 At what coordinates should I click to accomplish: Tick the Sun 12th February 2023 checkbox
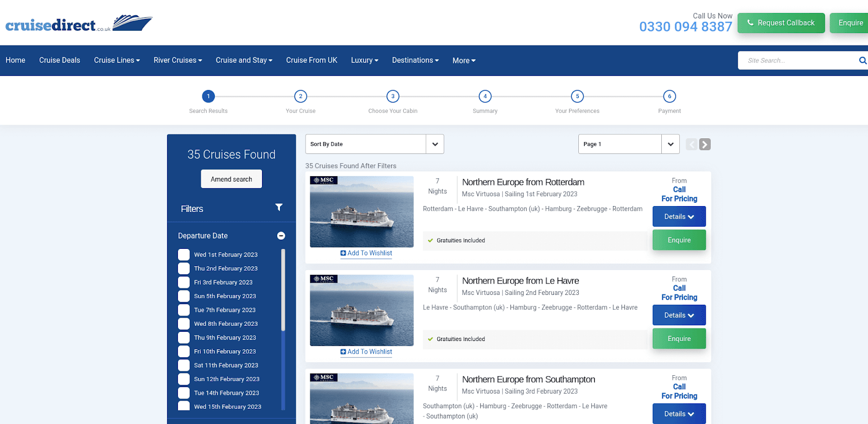[184, 379]
